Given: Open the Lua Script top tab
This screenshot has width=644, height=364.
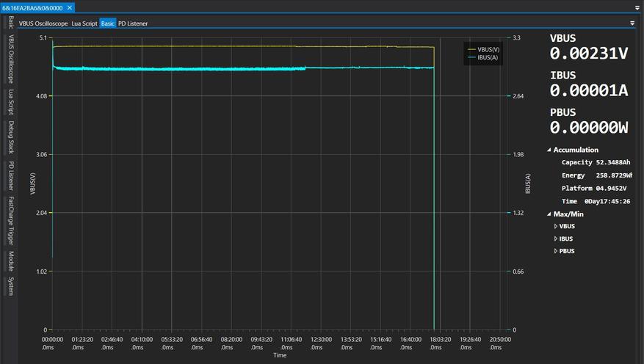Looking at the screenshot, I should [x=84, y=23].
